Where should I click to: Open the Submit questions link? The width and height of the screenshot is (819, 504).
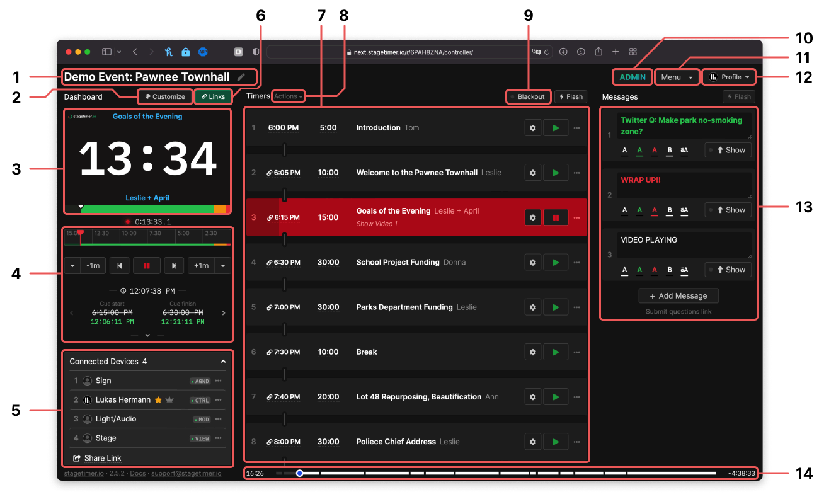pos(679,312)
